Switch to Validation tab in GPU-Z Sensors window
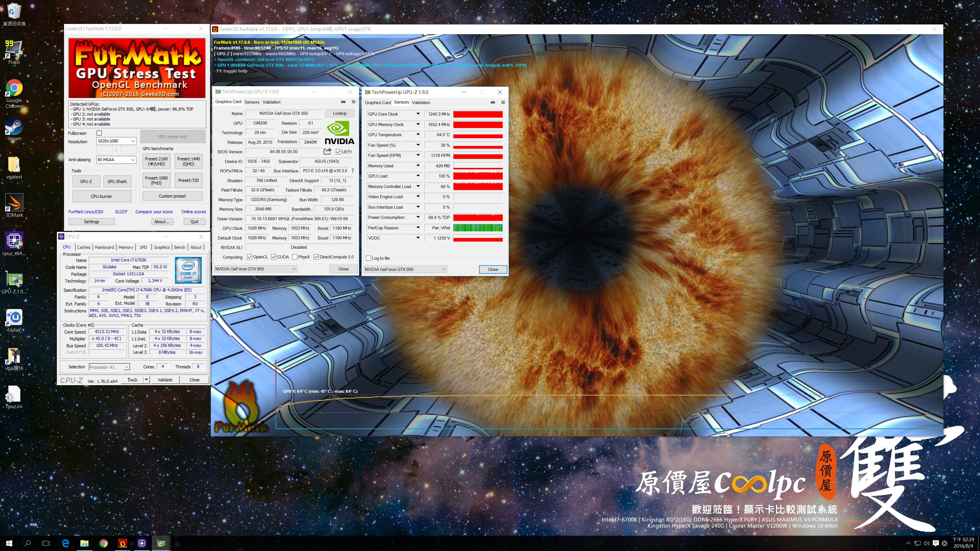 (421, 102)
